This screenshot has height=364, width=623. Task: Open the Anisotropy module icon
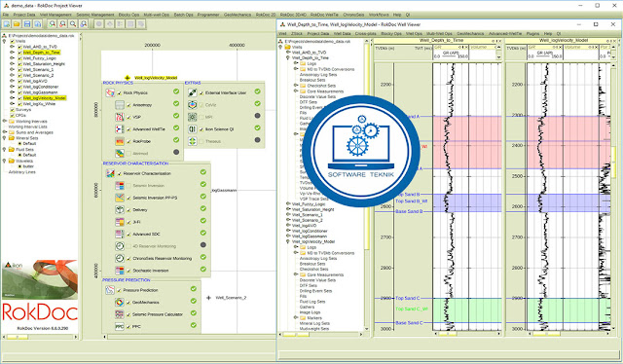[x=119, y=105]
